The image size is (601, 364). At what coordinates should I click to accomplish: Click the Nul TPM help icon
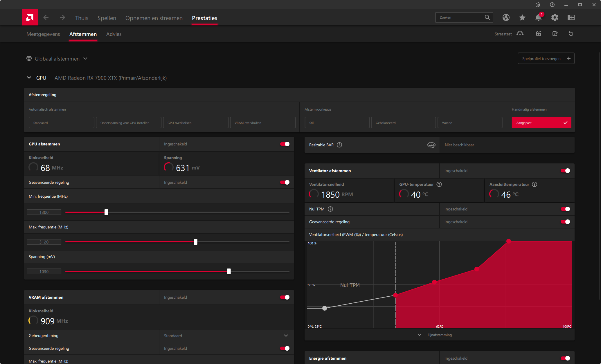pos(330,209)
